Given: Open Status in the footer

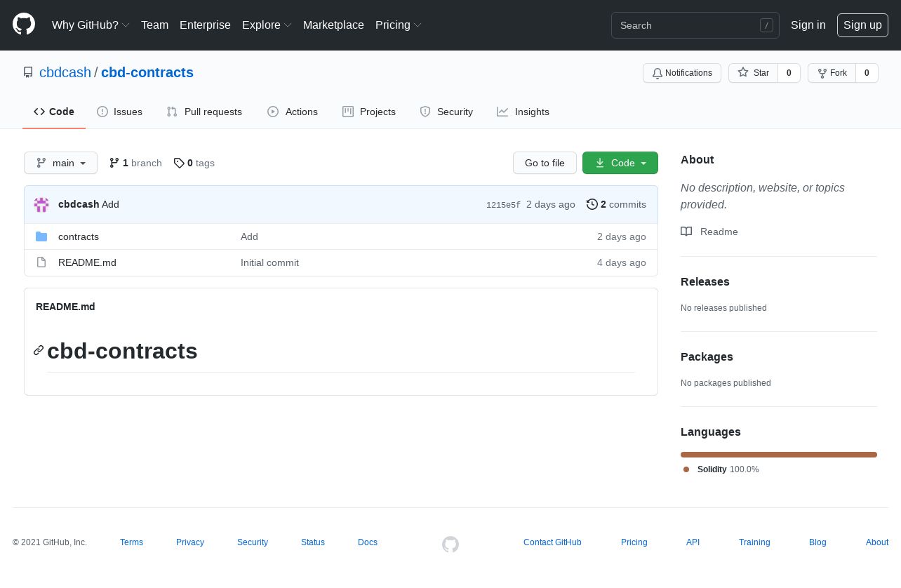Looking at the screenshot, I should [x=313, y=542].
